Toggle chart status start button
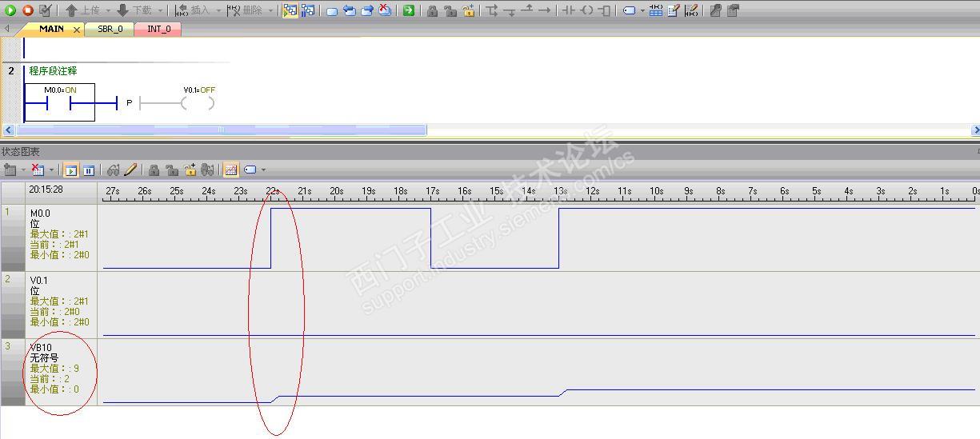Image resolution: width=980 pixels, height=439 pixels. pos(70,170)
